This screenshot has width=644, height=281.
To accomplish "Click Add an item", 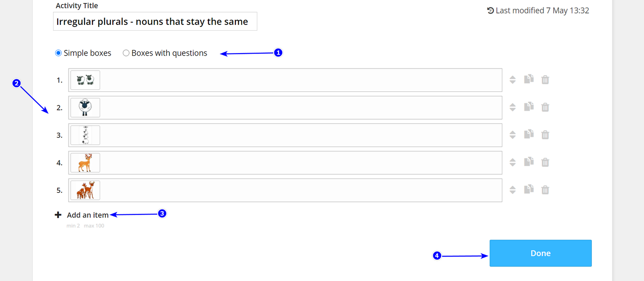I will (87, 214).
